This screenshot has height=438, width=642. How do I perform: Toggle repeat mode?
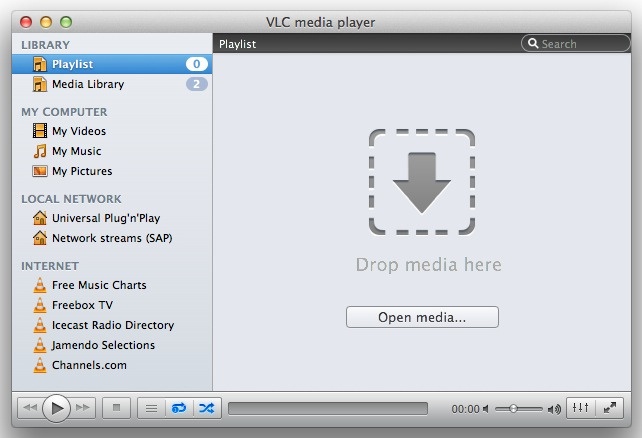pyautogui.click(x=179, y=408)
